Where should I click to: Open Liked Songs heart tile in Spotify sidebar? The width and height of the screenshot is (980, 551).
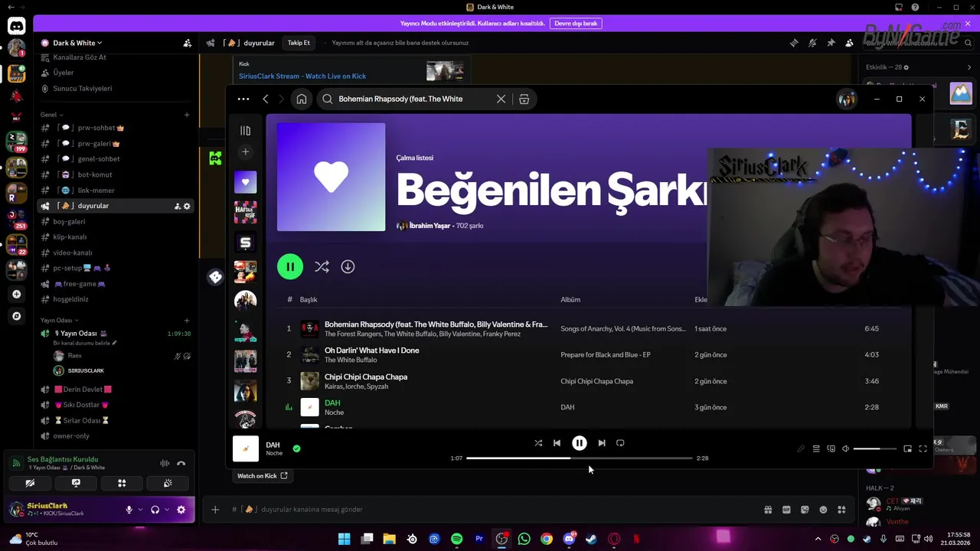pos(245,182)
